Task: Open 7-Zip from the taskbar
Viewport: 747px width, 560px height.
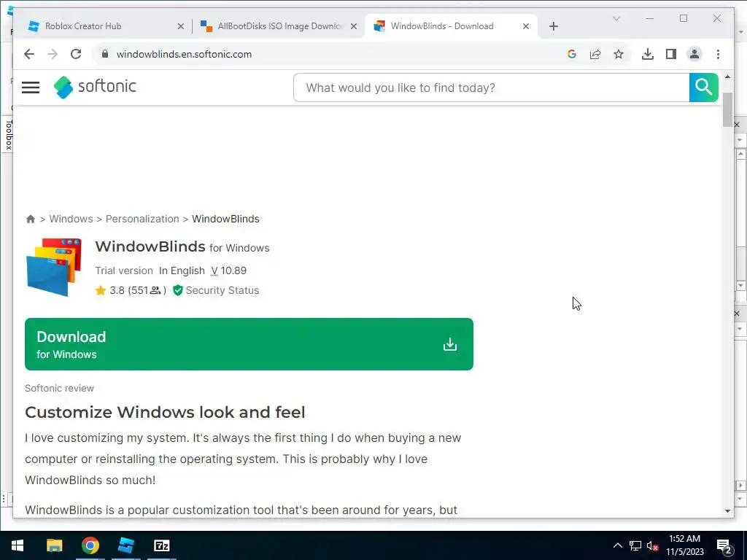Action: pos(162,545)
